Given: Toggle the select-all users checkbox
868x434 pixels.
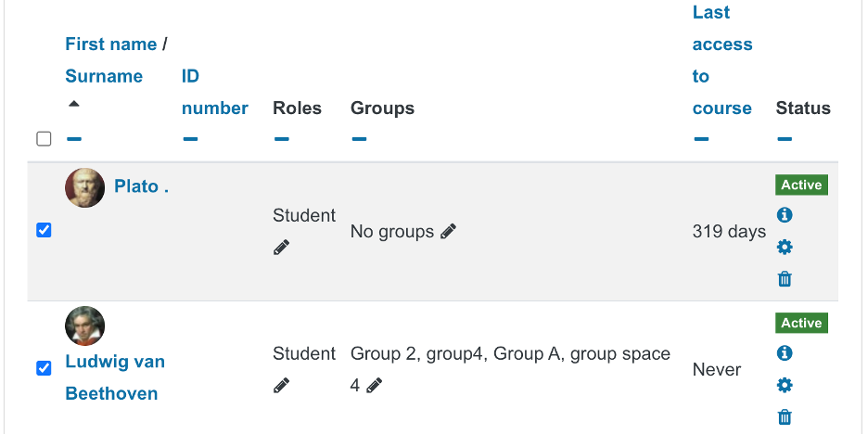Looking at the screenshot, I should click(x=44, y=138).
